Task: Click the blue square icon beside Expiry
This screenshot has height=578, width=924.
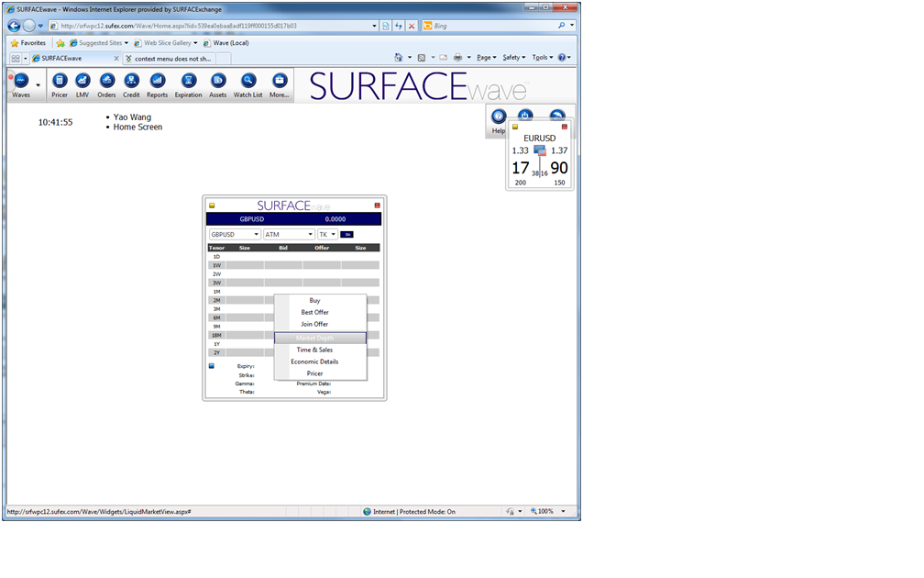Action: point(212,366)
